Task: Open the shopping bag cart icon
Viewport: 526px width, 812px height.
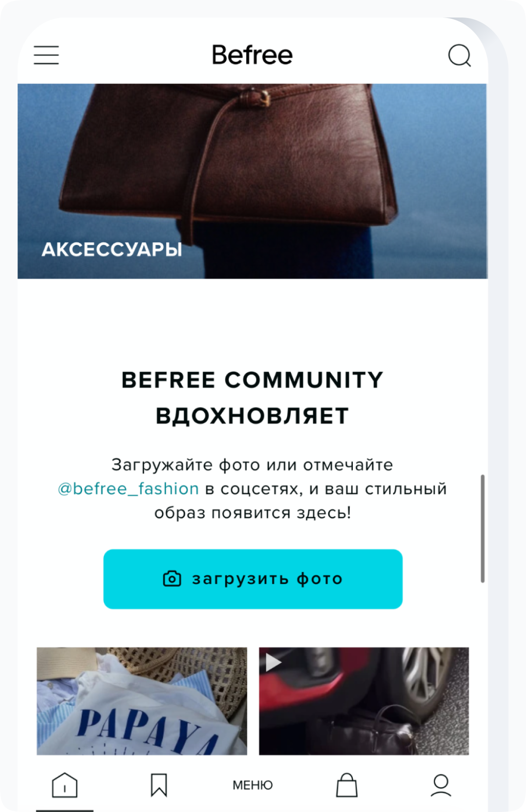Action: click(x=347, y=785)
